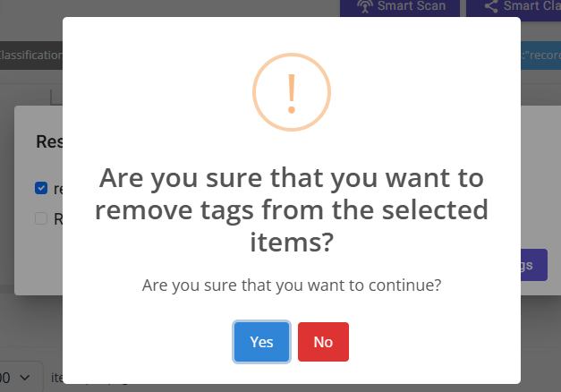This screenshot has height=392, width=561.
Task: Click the orange exclamation warning icon
Action: [292, 92]
